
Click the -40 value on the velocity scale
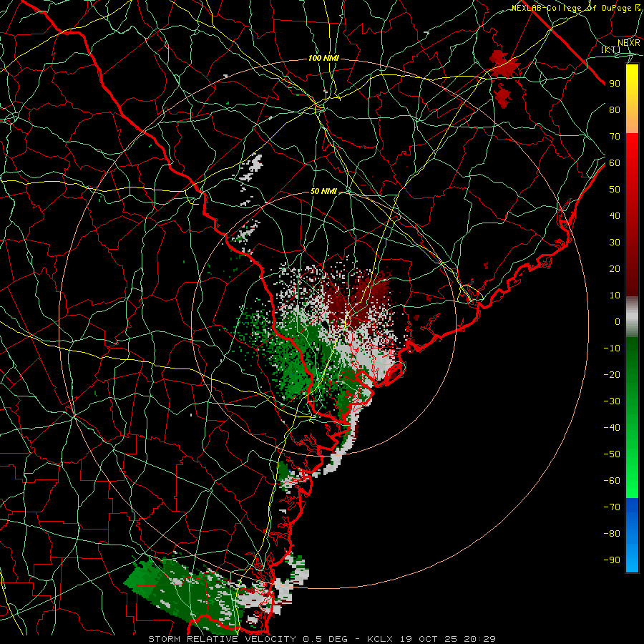click(612, 428)
